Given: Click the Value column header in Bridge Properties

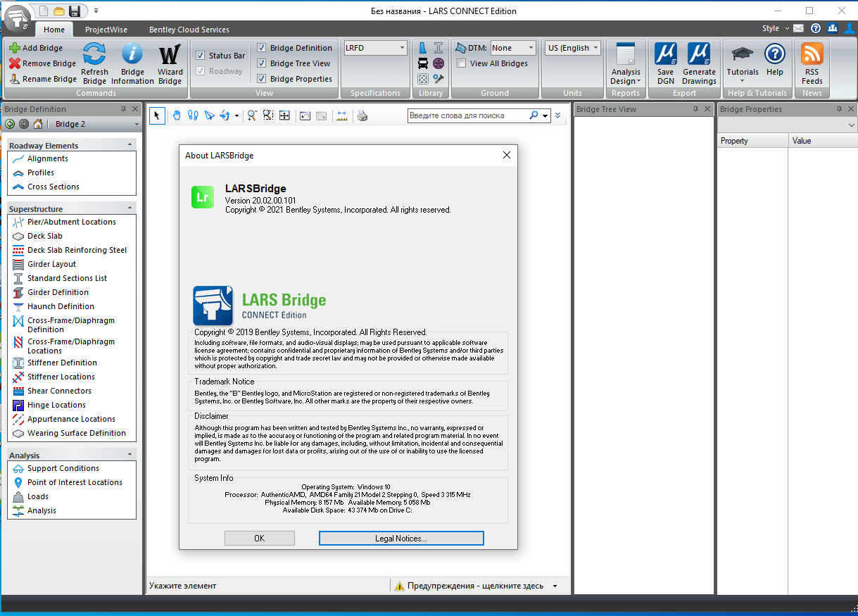Looking at the screenshot, I should pos(822,141).
